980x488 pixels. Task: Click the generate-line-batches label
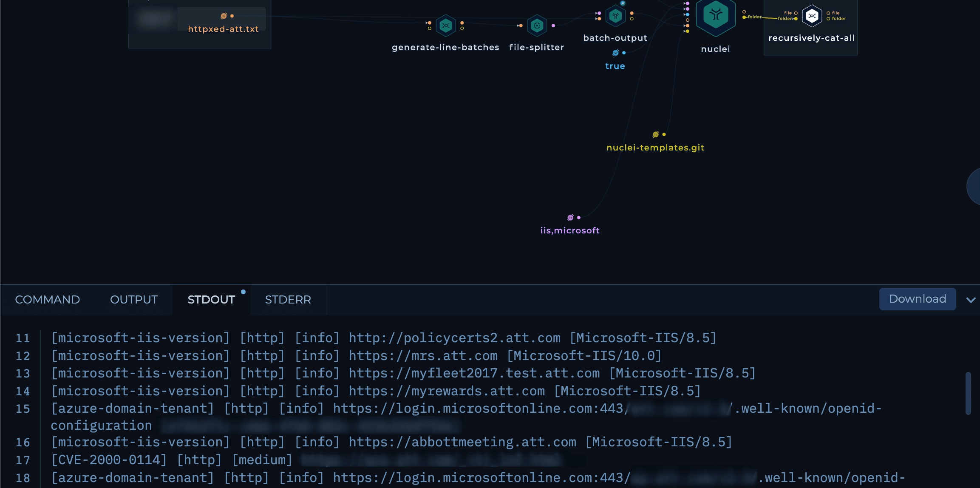point(445,47)
